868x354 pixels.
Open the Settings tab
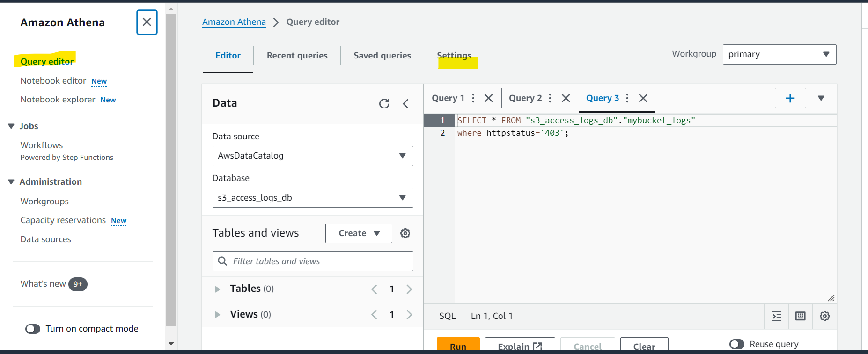(x=454, y=56)
